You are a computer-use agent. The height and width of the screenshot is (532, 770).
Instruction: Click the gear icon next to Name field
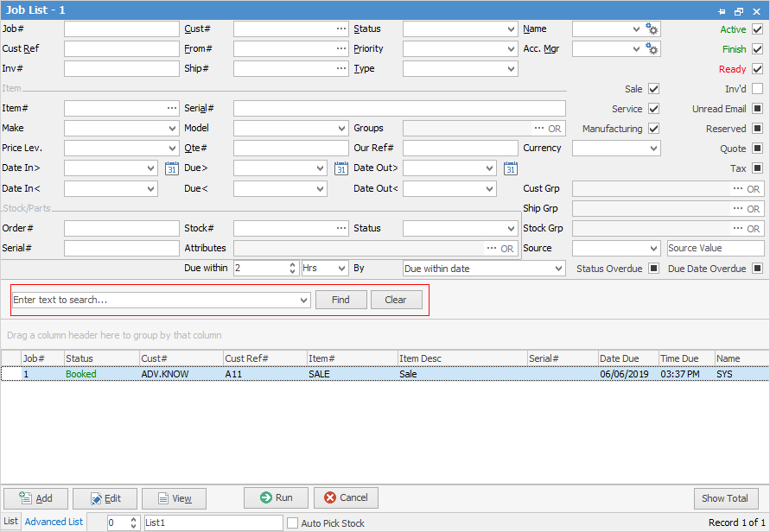click(652, 29)
